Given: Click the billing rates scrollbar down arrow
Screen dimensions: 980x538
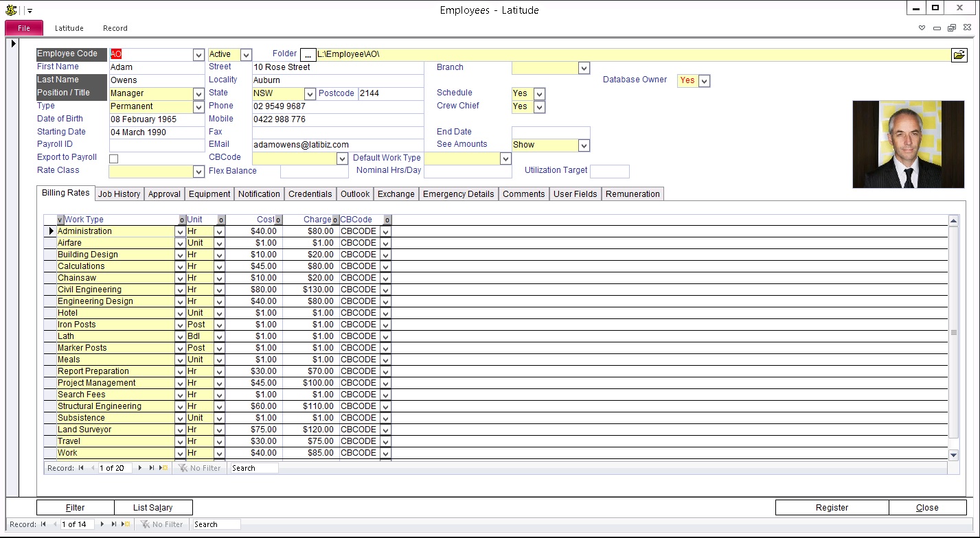Looking at the screenshot, I should pyautogui.click(x=953, y=455).
